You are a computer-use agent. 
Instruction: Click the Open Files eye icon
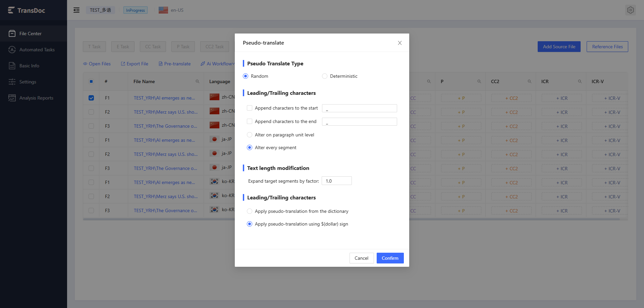[85, 64]
